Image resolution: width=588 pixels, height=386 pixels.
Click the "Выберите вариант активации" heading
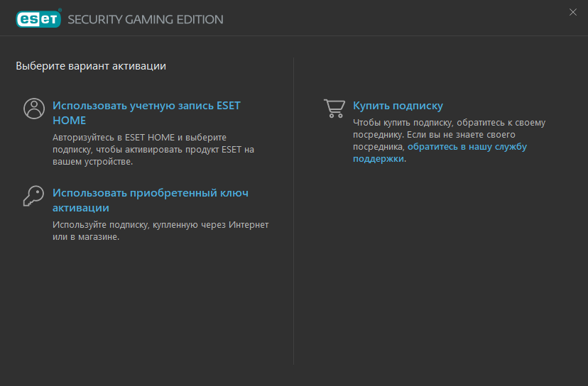coord(91,66)
